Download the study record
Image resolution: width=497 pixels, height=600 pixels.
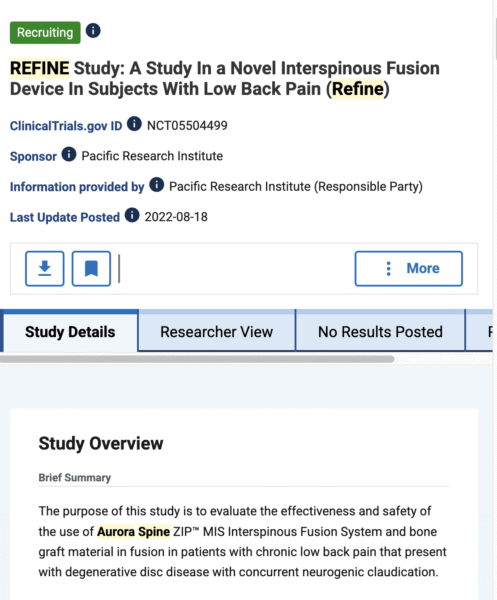[x=45, y=269]
